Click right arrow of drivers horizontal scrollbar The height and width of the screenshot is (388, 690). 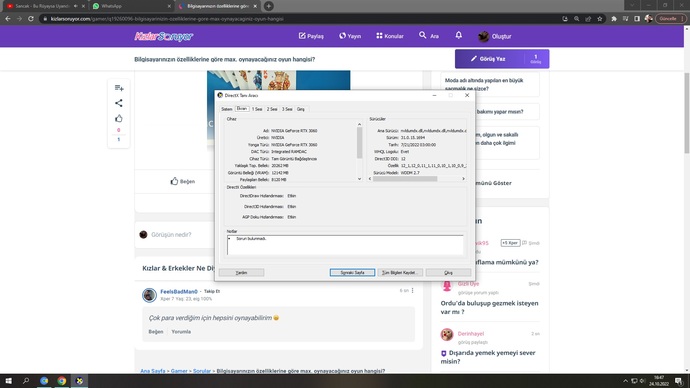click(x=463, y=179)
